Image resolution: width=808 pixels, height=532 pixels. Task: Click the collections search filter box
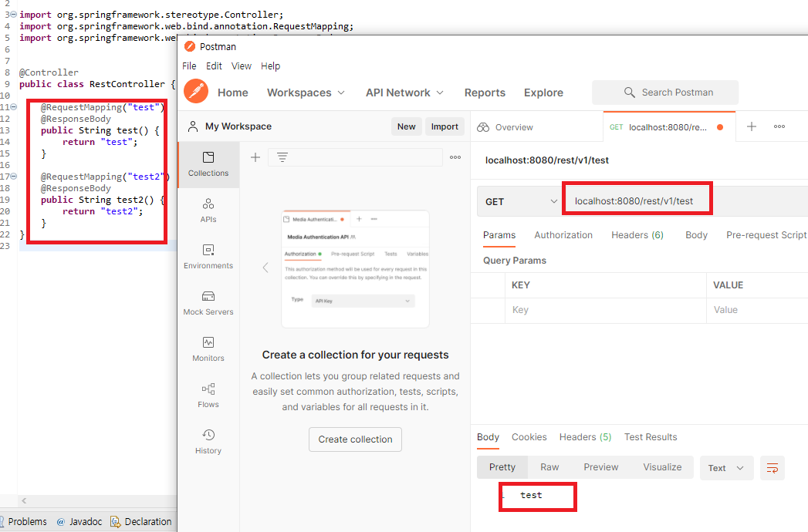[x=355, y=157]
